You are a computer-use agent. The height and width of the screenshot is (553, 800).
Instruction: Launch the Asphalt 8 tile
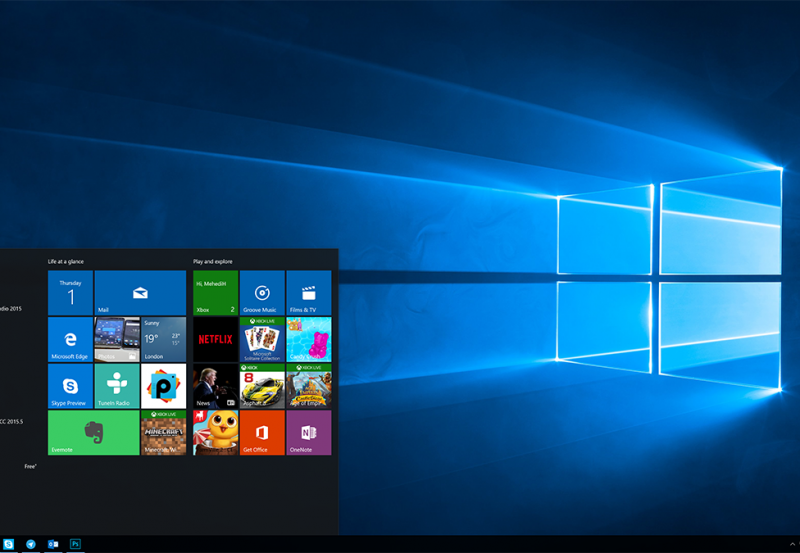click(x=262, y=386)
